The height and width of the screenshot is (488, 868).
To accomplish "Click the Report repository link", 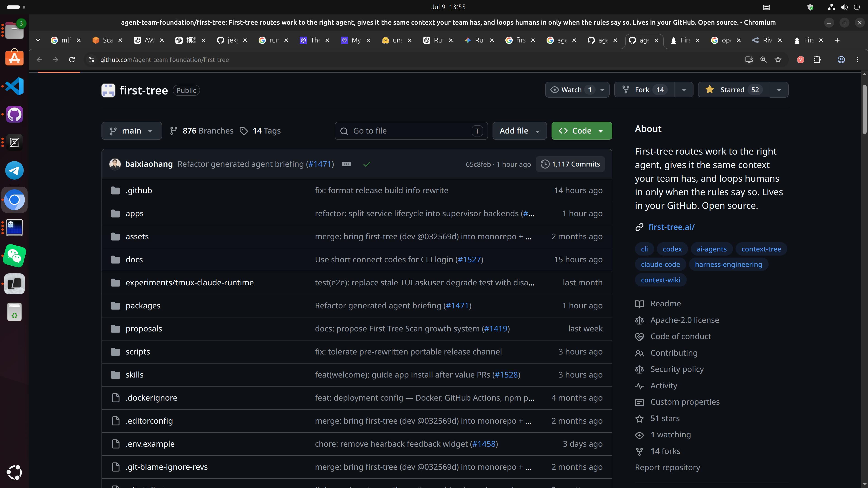I will tap(667, 467).
